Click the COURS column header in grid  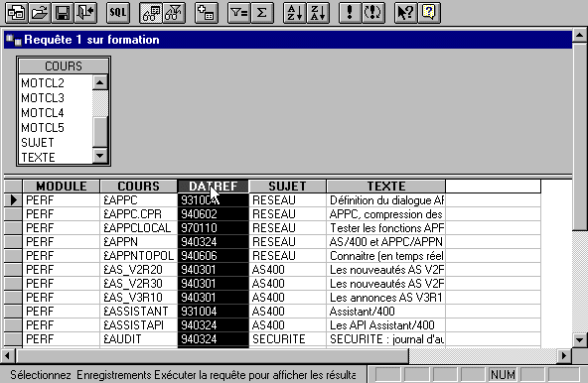[x=138, y=186]
